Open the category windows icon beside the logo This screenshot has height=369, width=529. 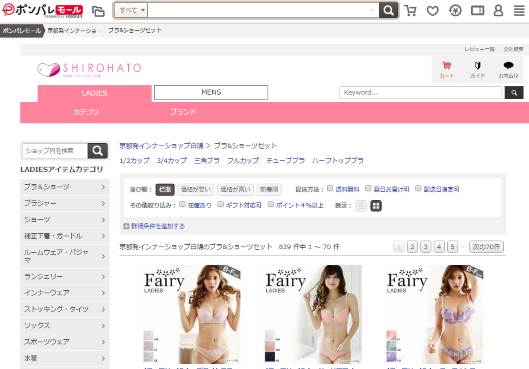click(98, 11)
